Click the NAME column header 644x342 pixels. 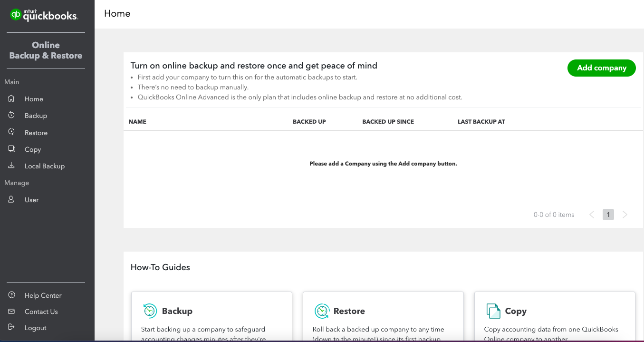[x=137, y=122]
